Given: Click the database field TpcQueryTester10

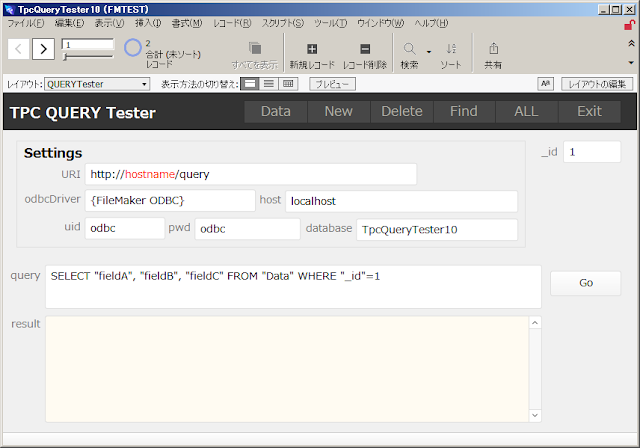Looking at the screenshot, I should point(437,230).
